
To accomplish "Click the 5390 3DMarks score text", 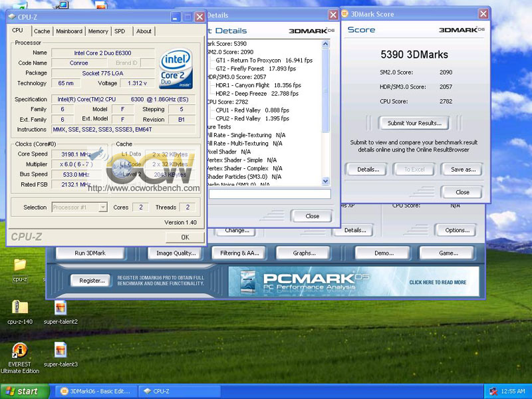I will [414, 55].
